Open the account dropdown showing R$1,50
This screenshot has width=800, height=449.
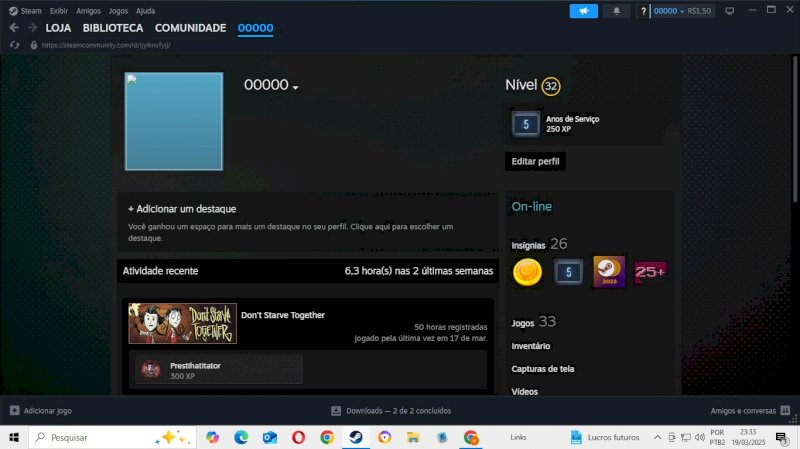(682, 11)
